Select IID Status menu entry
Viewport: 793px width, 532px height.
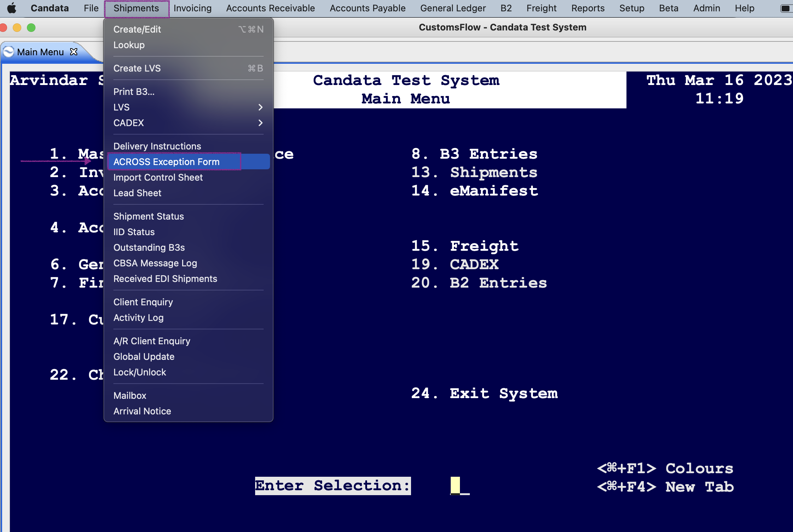(188, 232)
